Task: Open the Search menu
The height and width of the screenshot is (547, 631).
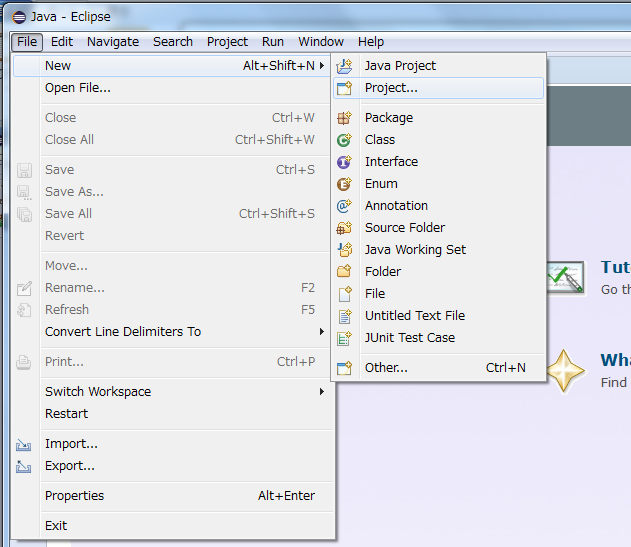Action: click(173, 42)
